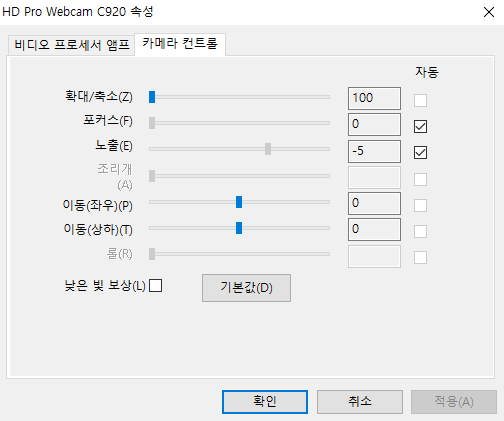Screen dimensions: 504x421
Task: Toggle 이동(좌우) auto checkbox
Action: 420,205
